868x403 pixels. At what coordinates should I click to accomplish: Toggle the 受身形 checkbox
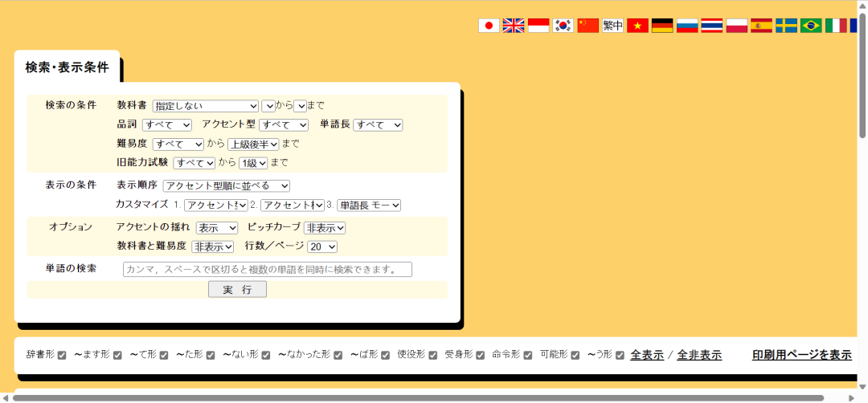pyautogui.click(x=481, y=356)
